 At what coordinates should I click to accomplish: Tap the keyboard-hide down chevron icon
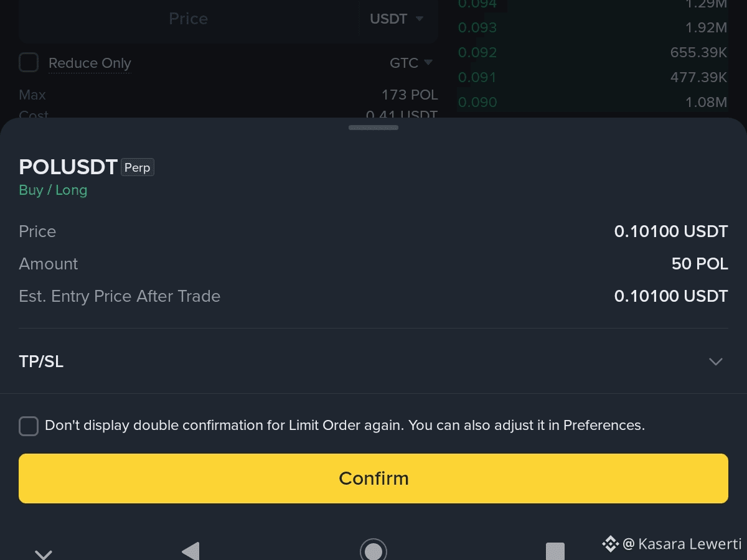pos(43,554)
